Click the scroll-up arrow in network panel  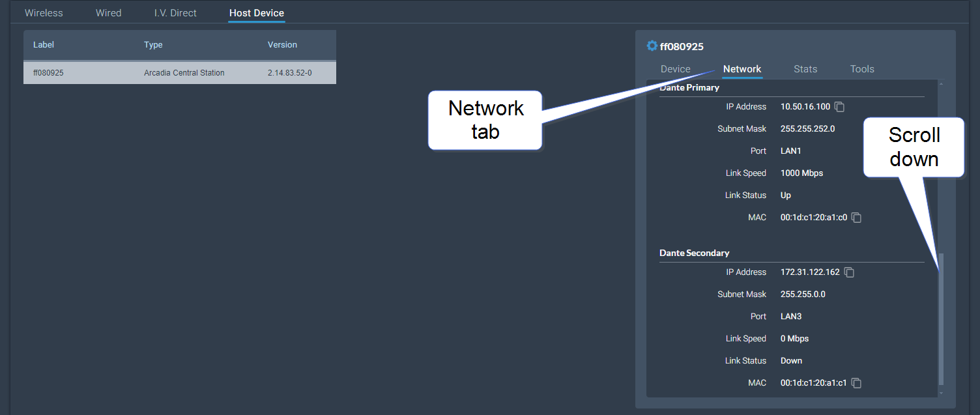(940, 84)
